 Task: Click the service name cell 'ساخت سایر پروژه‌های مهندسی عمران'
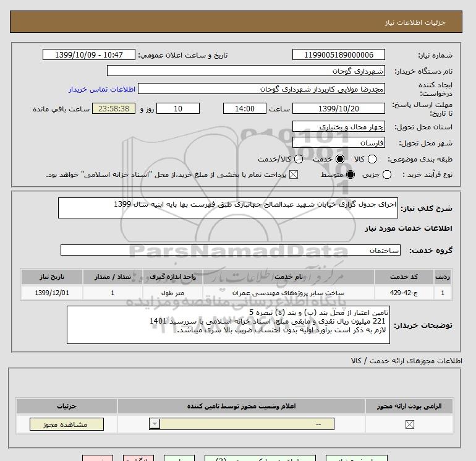[x=289, y=293]
